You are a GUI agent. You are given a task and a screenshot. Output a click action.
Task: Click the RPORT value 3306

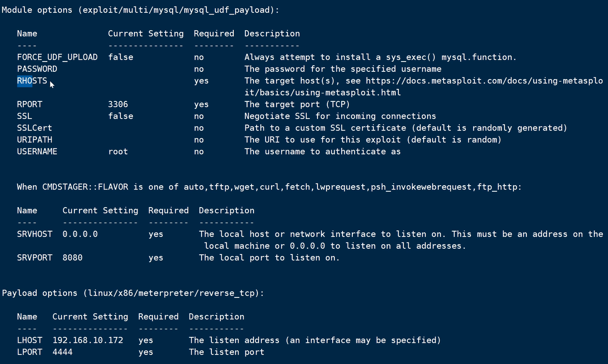coord(118,104)
